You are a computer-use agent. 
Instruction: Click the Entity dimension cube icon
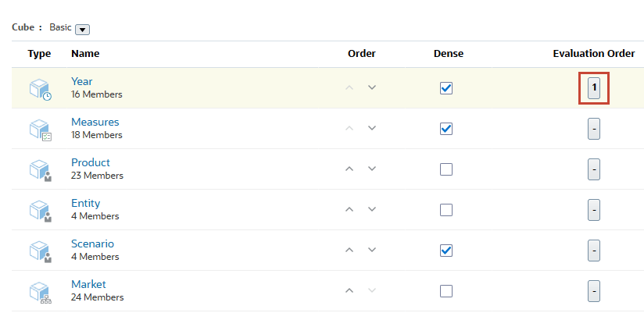[40, 210]
